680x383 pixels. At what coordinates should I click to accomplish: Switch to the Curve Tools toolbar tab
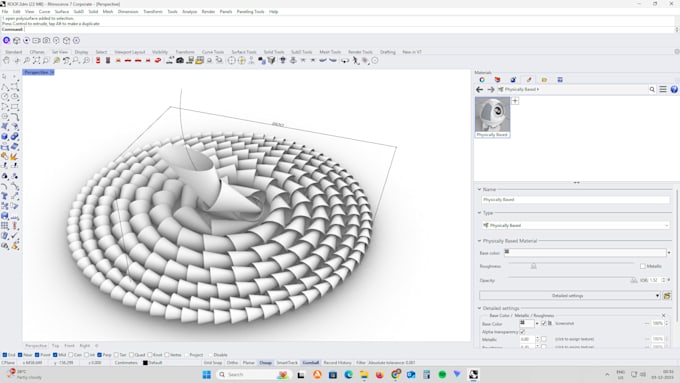pos(212,52)
